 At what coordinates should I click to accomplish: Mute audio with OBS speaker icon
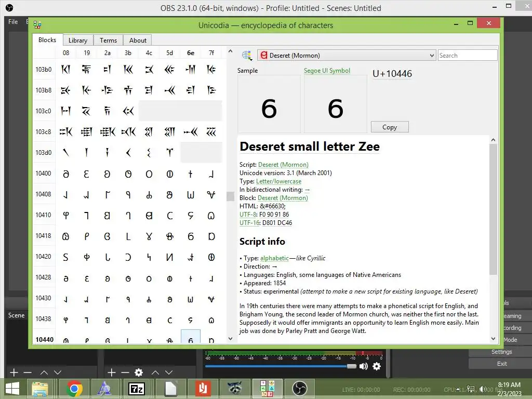pos(363,366)
